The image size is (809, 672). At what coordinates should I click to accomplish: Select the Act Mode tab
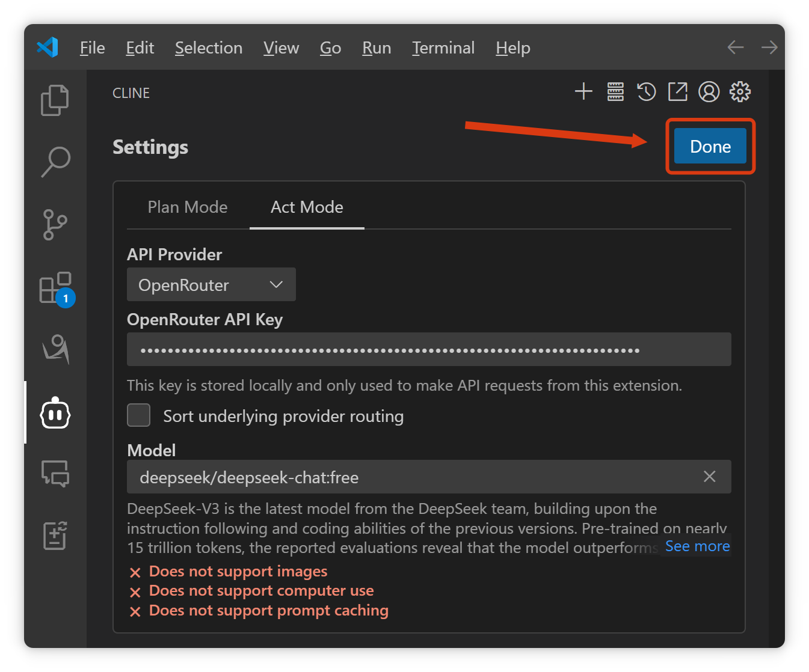(x=307, y=207)
